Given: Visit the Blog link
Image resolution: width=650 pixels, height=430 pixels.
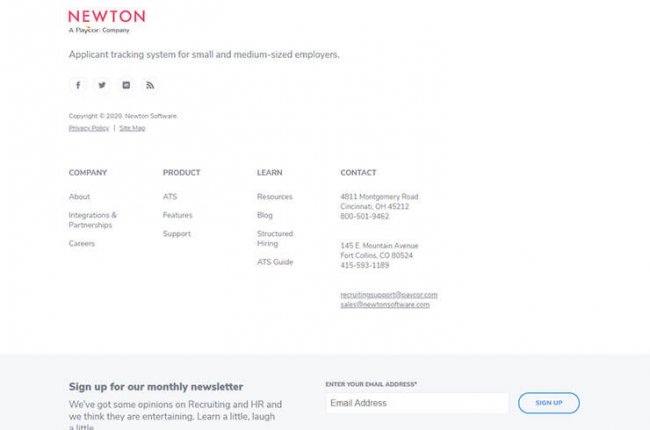Looking at the screenshot, I should (264, 215).
